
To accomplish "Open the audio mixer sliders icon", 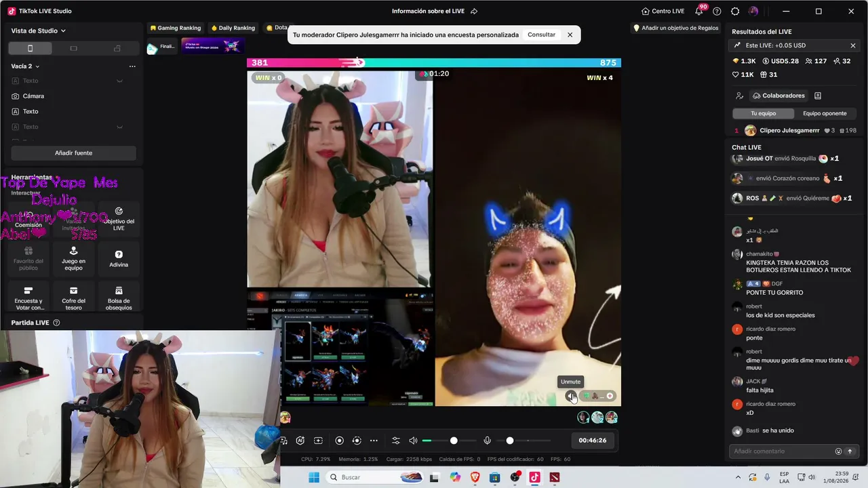I will pyautogui.click(x=396, y=441).
